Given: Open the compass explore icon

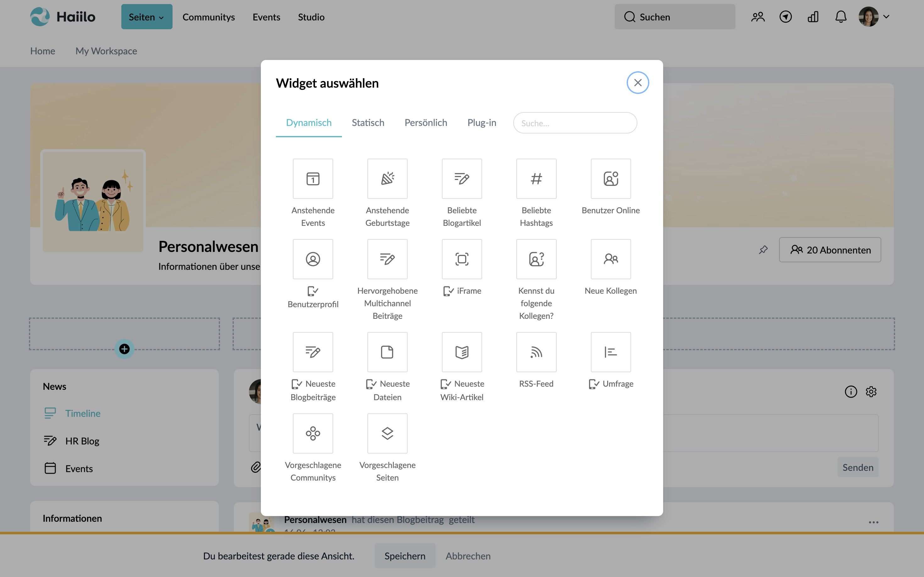Looking at the screenshot, I should pyautogui.click(x=785, y=17).
